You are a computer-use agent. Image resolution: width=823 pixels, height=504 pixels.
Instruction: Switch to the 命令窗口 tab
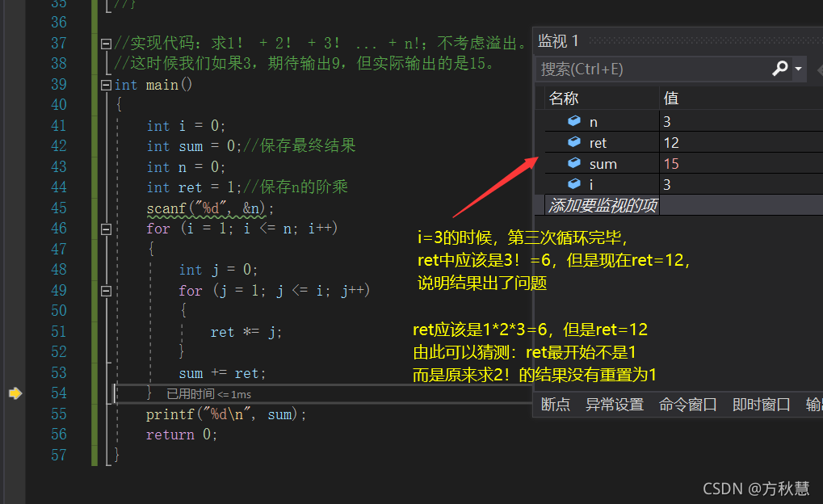coord(688,405)
